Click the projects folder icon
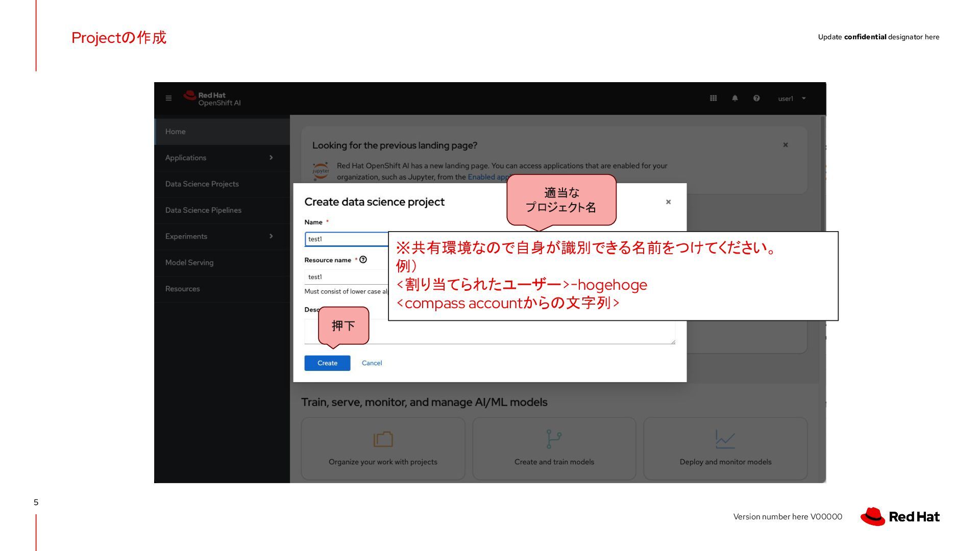The image size is (980, 551). pyautogui.click(x=383, y=439)
